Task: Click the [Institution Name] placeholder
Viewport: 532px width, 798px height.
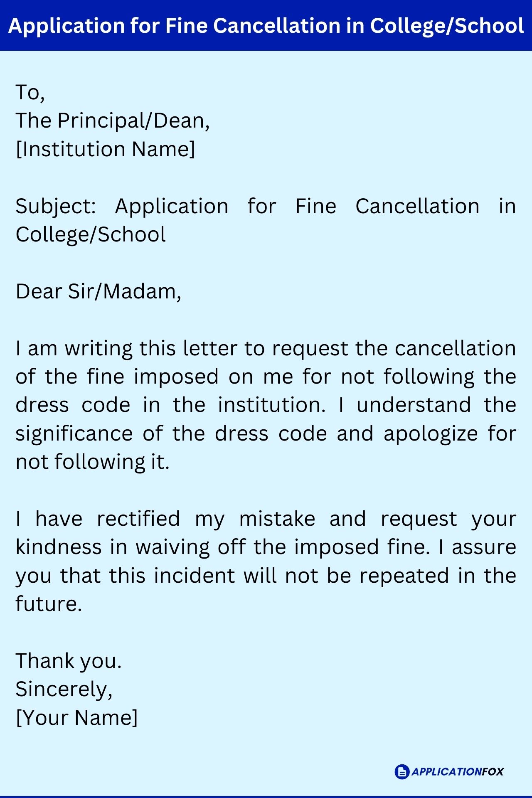Action: click(x=105, y=149)
